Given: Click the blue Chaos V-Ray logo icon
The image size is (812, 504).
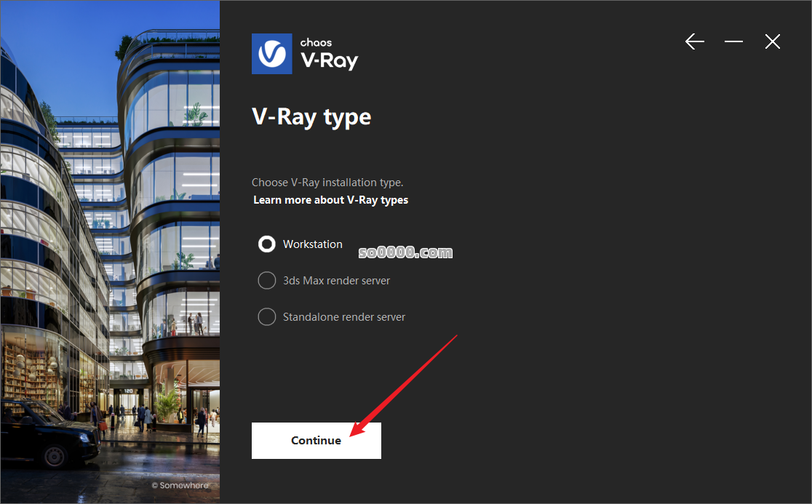Looking at the screenshot, I should coord(272,54).
